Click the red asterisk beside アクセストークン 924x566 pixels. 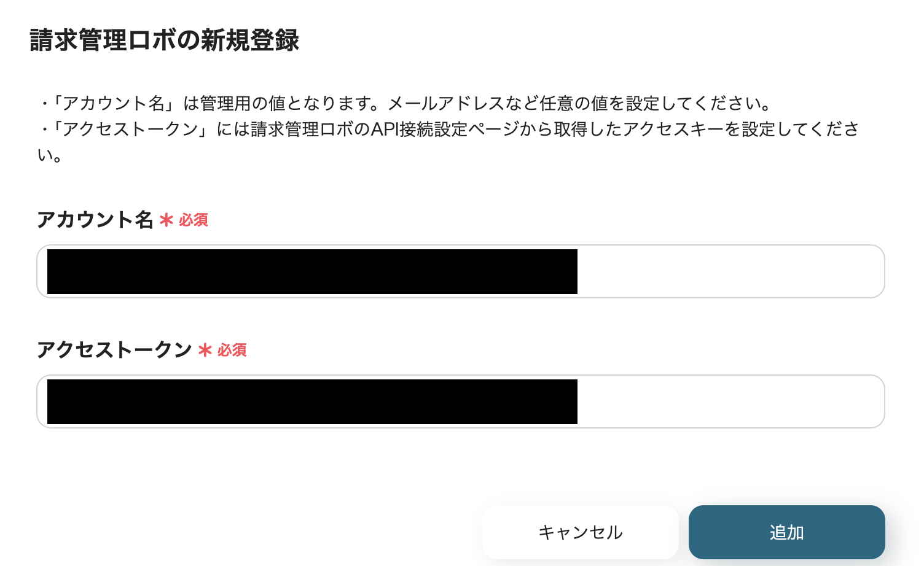pos(205,350)
